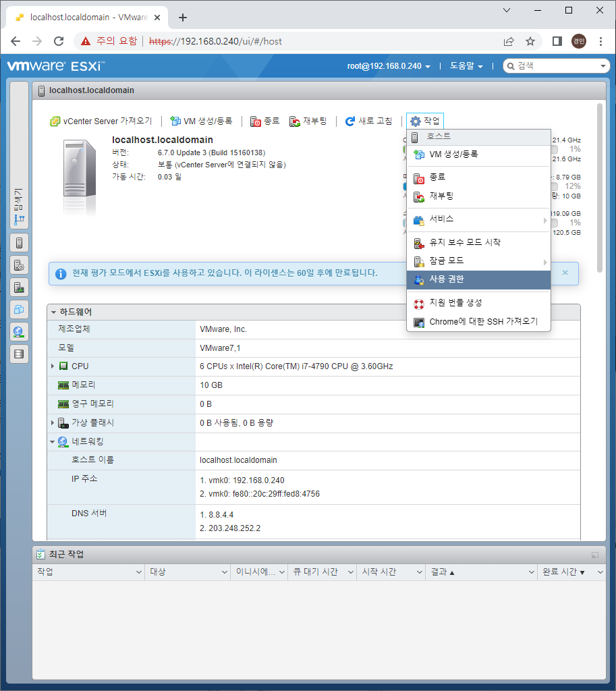Open 시작 시간 column dropdown

click(x=420, y=572)
